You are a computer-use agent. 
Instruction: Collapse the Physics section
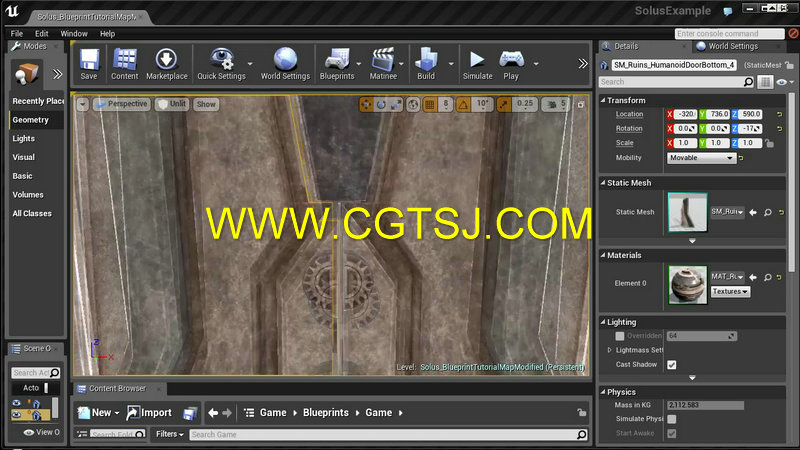pyautogui.click(x=603, y=392)
